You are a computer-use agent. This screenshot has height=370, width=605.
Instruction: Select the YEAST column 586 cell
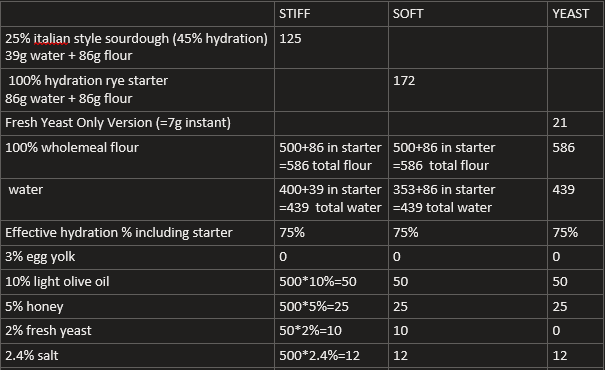click(x=575, y=157)
